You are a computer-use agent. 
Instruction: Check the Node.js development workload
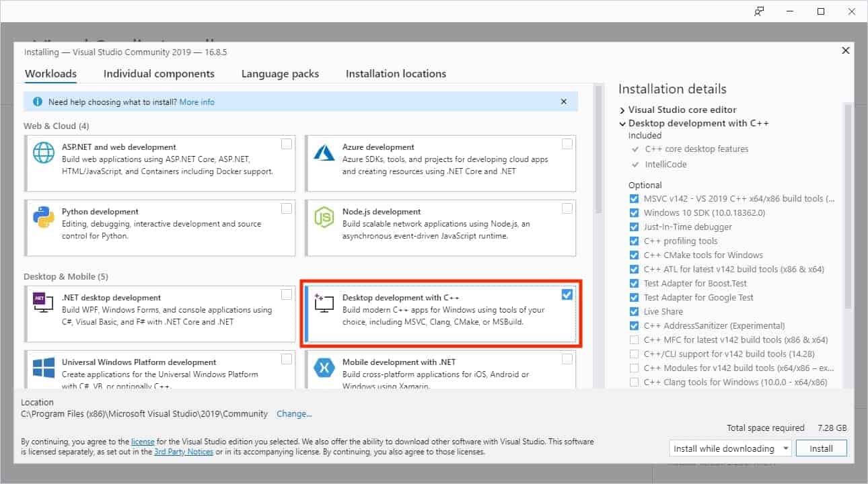point(567,208)
